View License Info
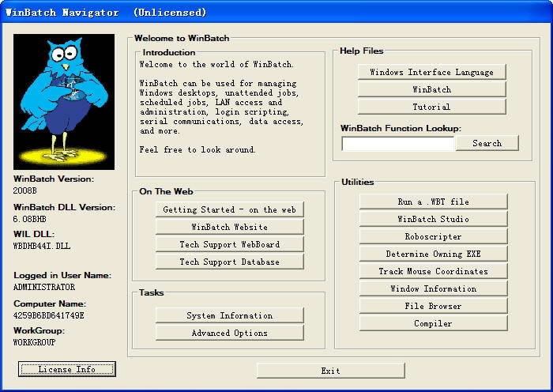The height and width of the screenshot is (392, 553). point(67,369)
